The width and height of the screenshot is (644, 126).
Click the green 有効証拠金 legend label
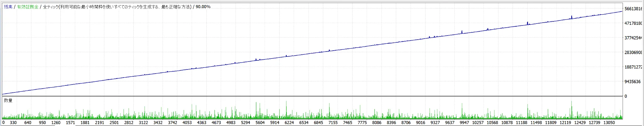pyautogui.click(x=28, y=7)
